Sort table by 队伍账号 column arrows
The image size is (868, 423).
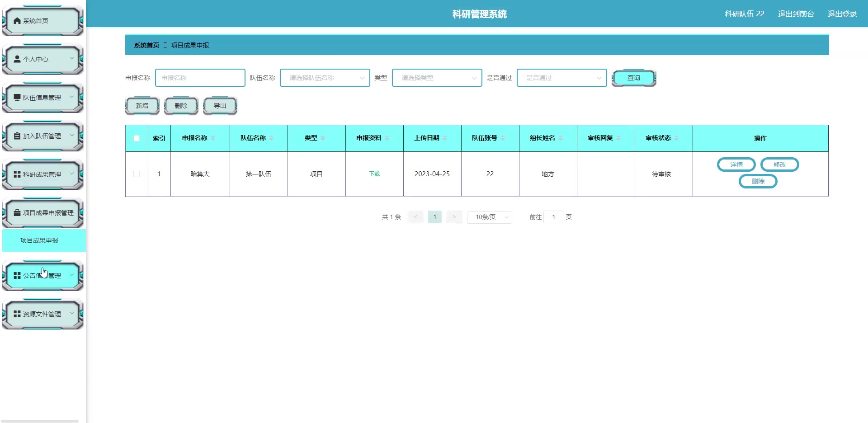(503, 138)
